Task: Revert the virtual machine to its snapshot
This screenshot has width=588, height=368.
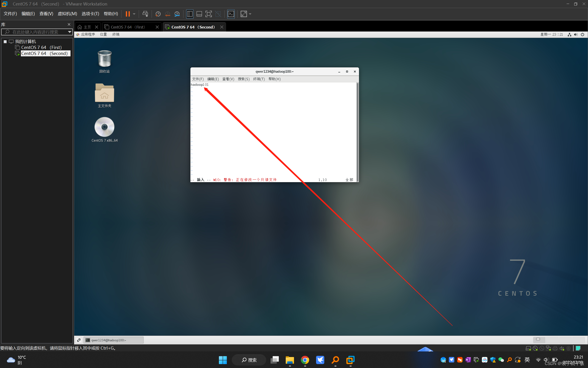Action: click(167, 14)
